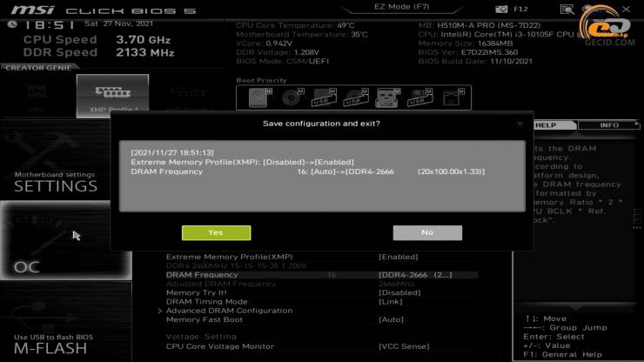This screenshot has height=362, width=644.
Task: Select the network boot device icon
Action: tap(452, 97)
